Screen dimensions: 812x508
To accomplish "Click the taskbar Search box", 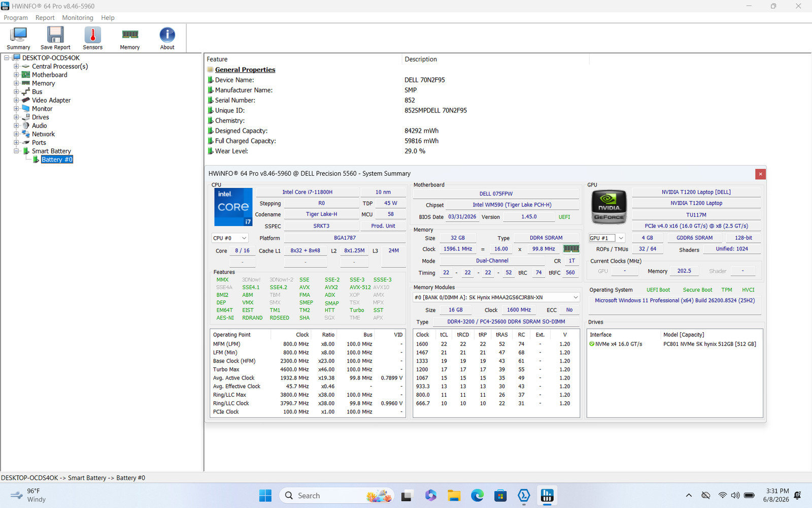I will 336,495.
